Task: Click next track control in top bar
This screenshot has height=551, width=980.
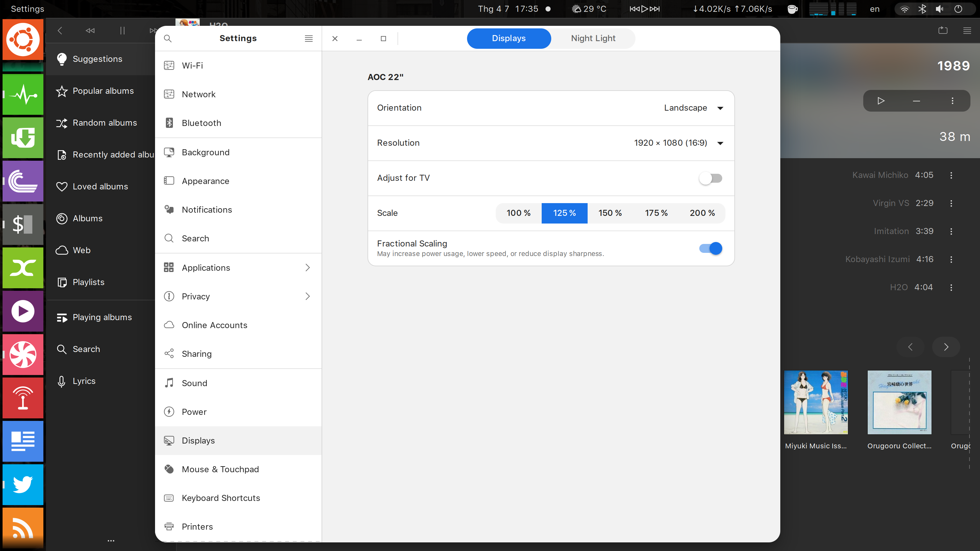Action: [x=655, y=9]
